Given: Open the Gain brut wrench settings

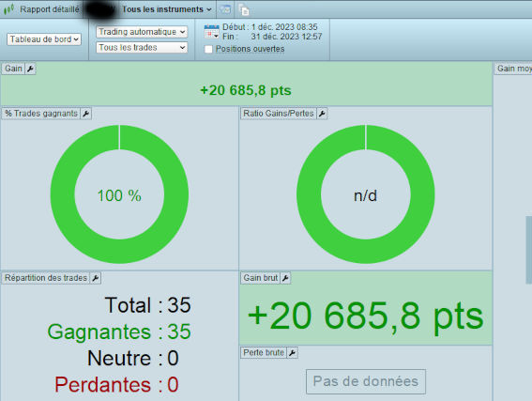Looking at the screenshot, I should tap(285, 278).
